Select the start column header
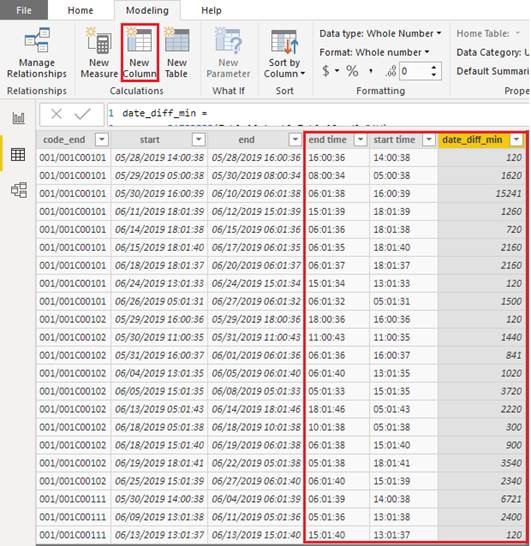 point(150,140)
